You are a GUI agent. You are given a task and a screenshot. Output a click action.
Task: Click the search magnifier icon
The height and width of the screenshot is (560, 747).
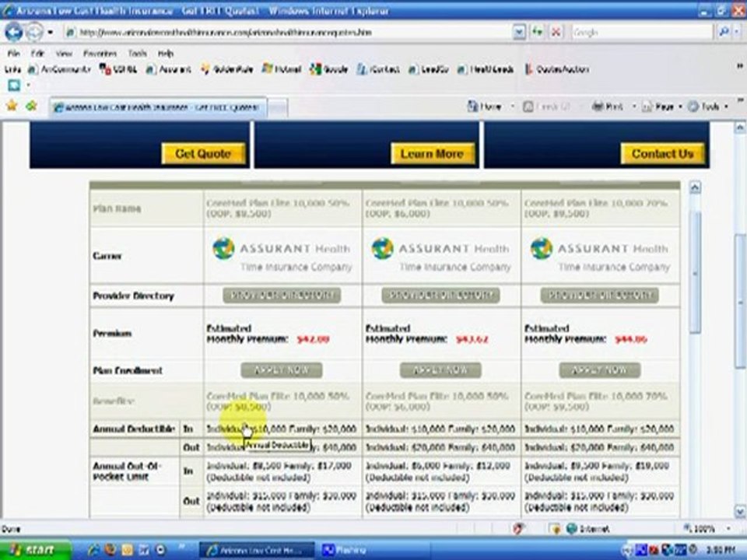724,33
